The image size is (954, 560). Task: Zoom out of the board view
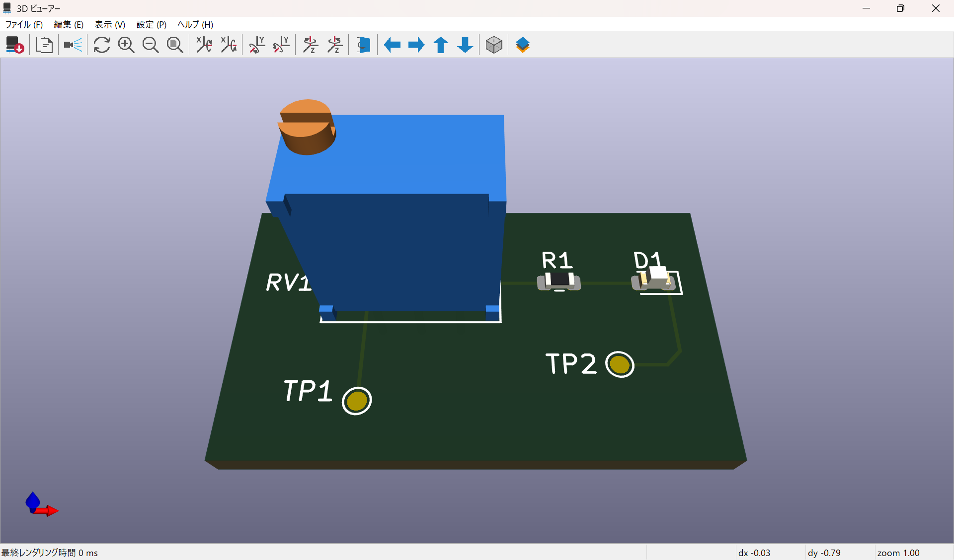click(151, 45)
